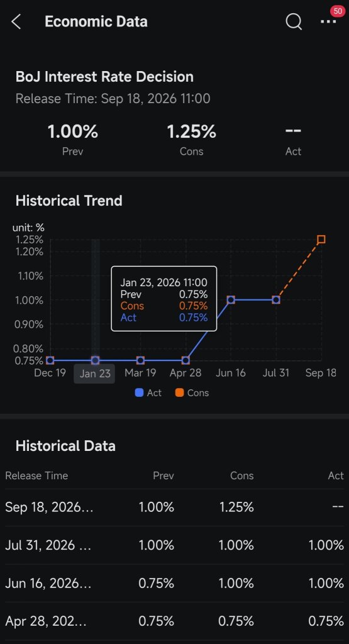Go back using the left arrow icon
The height and width of the screenshot is (644, 349).
(16, 22)
